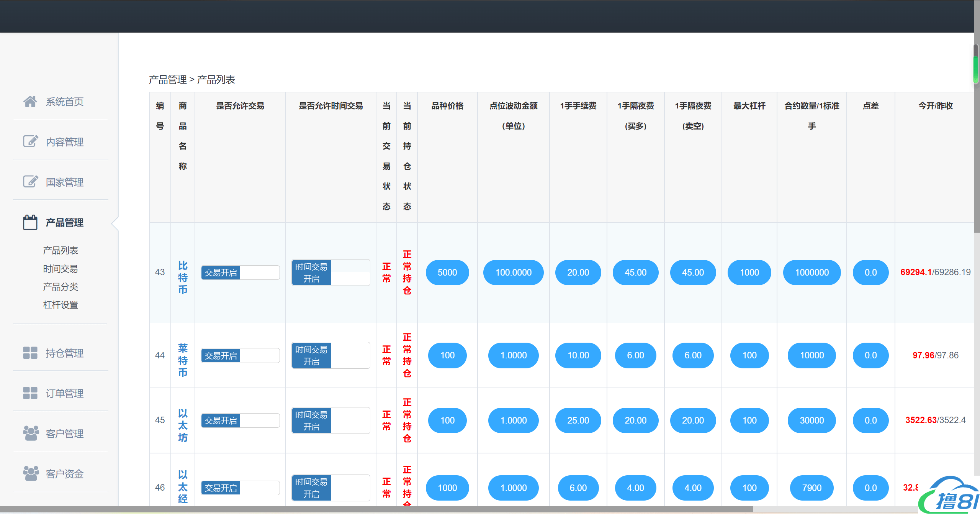Expand the 持仓管理 sidebar menu
The width and height of the screenshot is (980, 514).
click(x=64, y=353)
